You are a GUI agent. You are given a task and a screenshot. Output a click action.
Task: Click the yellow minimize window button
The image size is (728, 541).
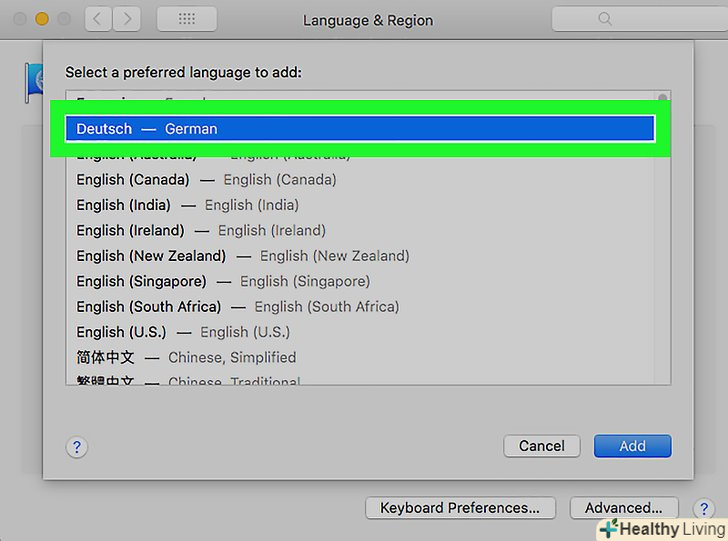coord(42,19)
